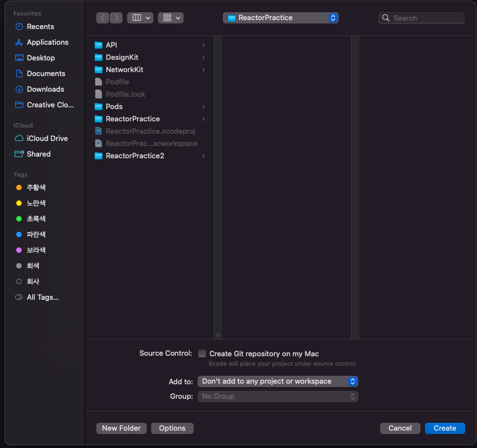
Task: Click the Options button
Action: pyautogui.click(x=172, y=428)
